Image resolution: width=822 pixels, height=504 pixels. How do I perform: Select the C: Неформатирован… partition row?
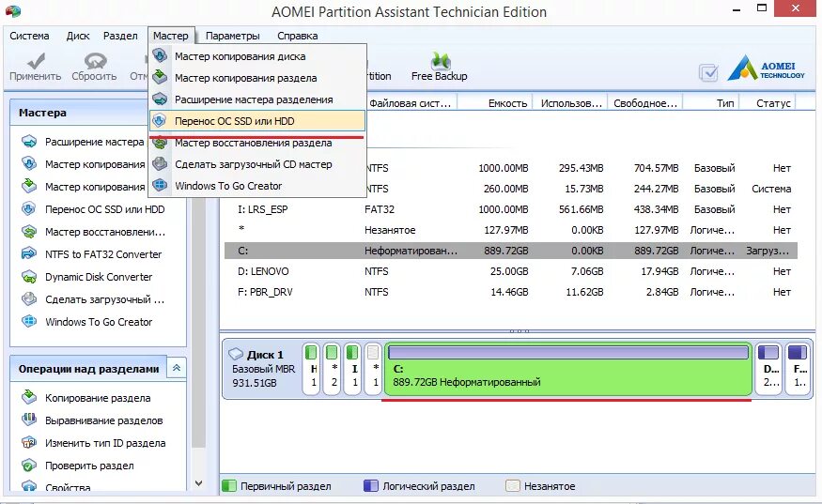(511, 251)
